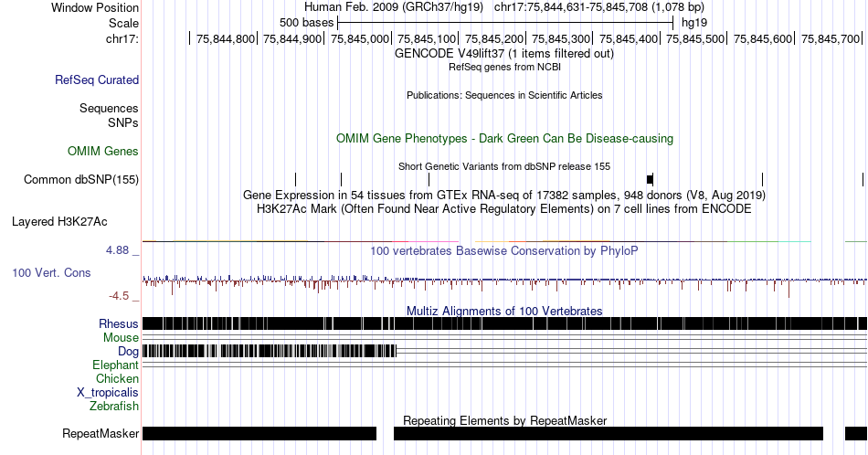The image size is (868, 455).
Task: Click the 75,845,700 ruler coordinate
Action: coord(831,38)
